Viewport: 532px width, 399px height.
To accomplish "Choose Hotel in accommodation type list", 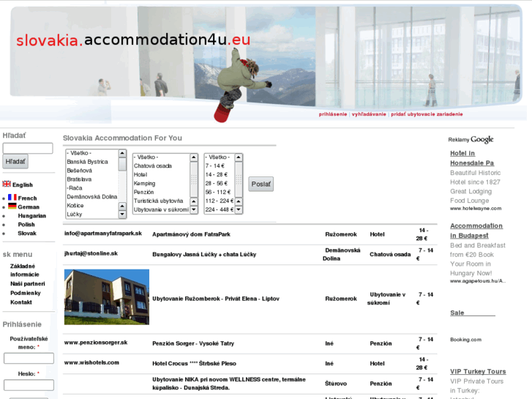I will pos(141,174).
